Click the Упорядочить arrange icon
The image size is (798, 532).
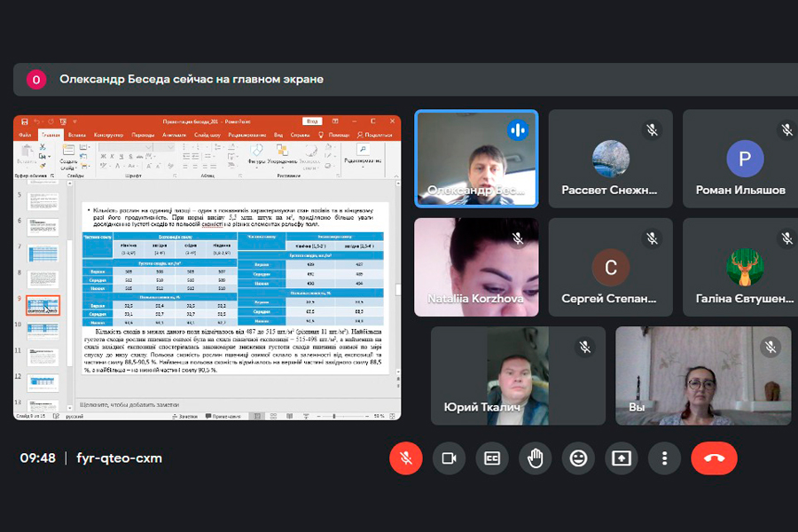pyautogui.click(x=281, y=150)
